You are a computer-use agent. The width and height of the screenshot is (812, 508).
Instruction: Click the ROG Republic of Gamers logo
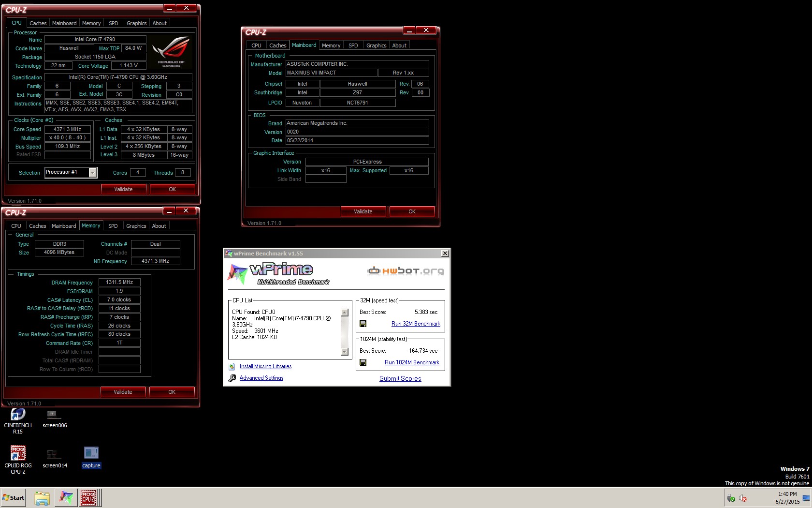[171, 51]
